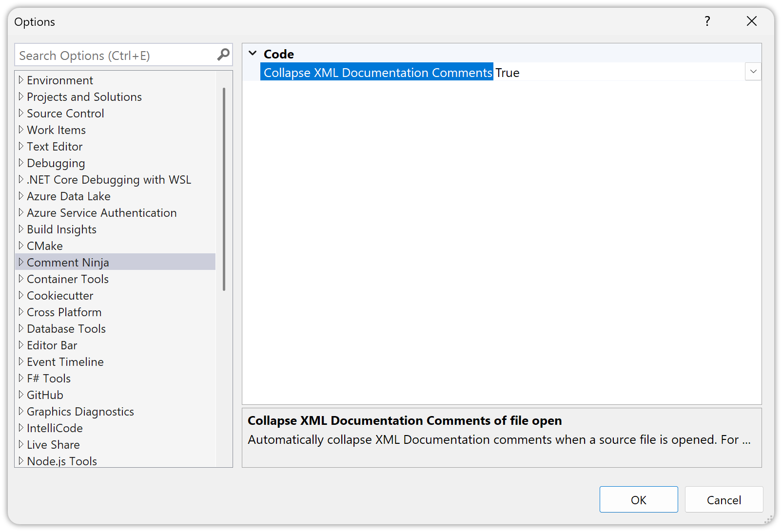The image size is (782, 532).
Task: Select Projects and Solutions category
Action: pos(84,97)
